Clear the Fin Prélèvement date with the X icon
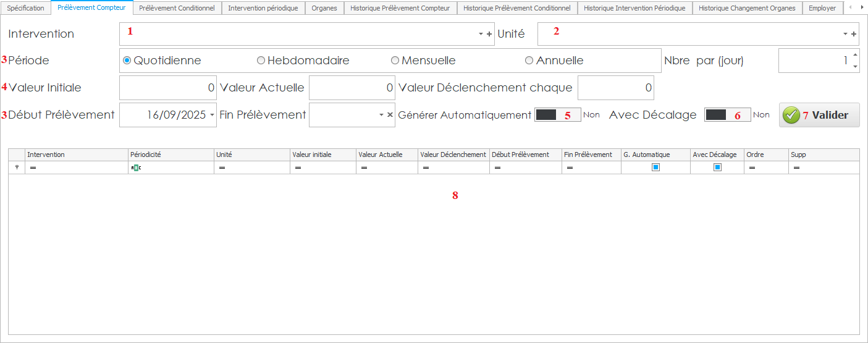 point(390,115)
